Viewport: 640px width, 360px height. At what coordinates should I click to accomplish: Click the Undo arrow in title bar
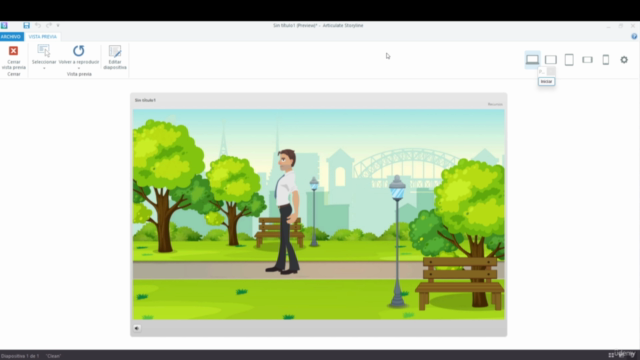[x=38, y=25]
